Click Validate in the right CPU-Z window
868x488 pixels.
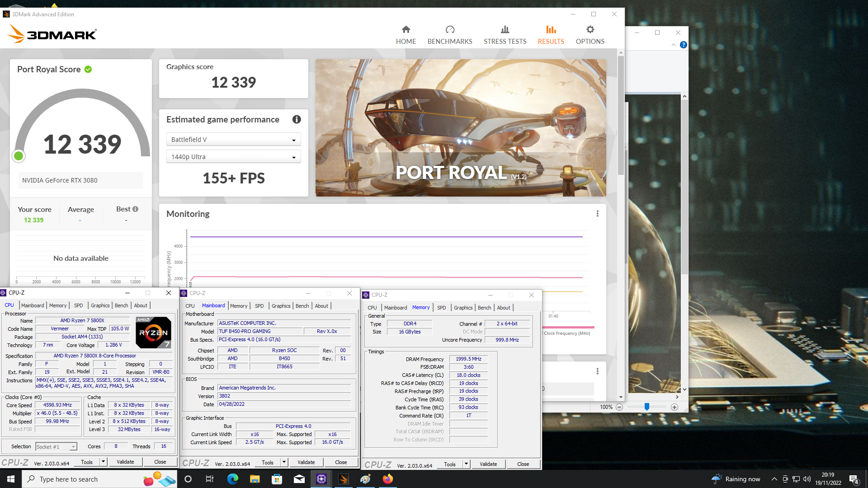coord(488,464)
